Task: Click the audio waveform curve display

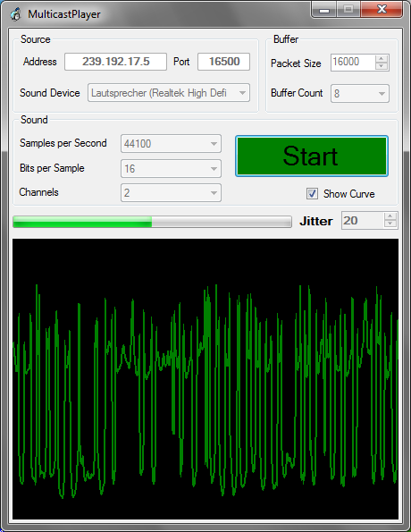Action: 205,379
